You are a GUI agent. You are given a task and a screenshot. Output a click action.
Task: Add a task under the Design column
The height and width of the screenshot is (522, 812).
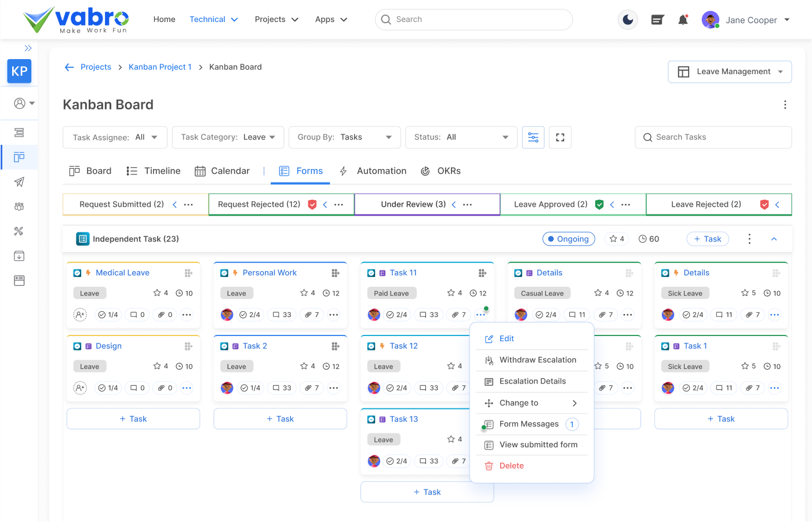[x=133, y=418]
